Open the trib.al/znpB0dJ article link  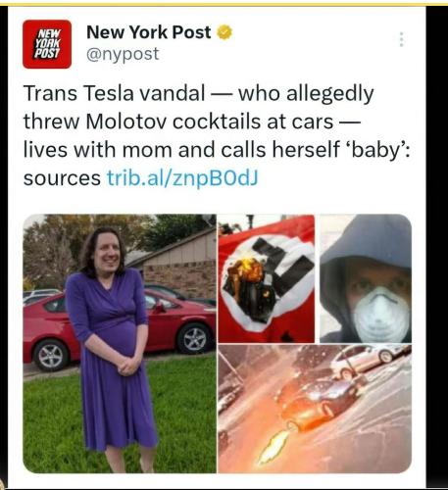[182, 178]
